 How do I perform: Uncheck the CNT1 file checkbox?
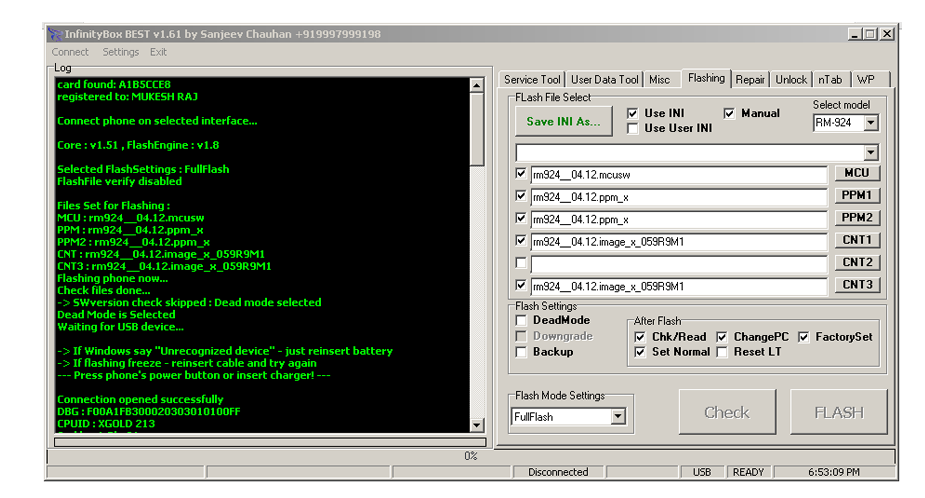(x=520, y=241)
